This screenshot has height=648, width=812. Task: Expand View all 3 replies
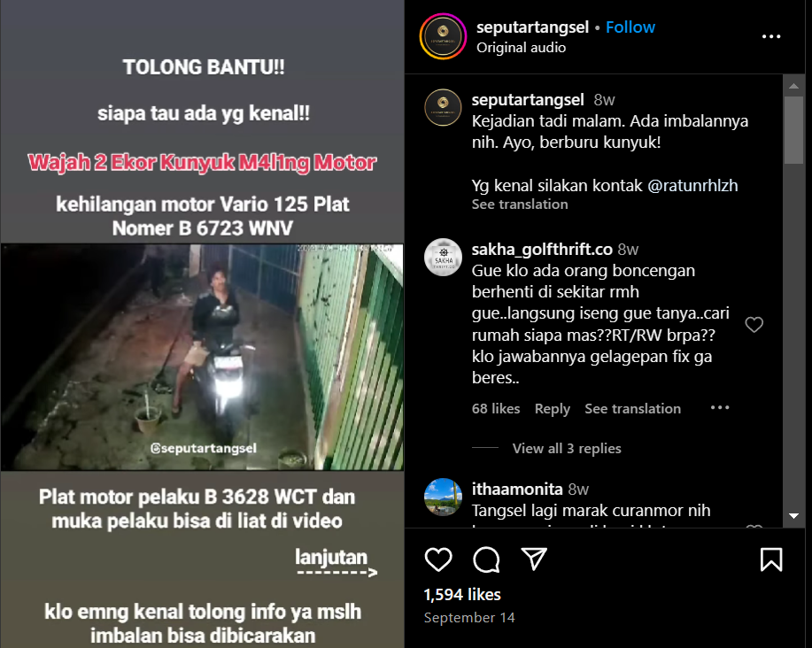coord(567,448)
